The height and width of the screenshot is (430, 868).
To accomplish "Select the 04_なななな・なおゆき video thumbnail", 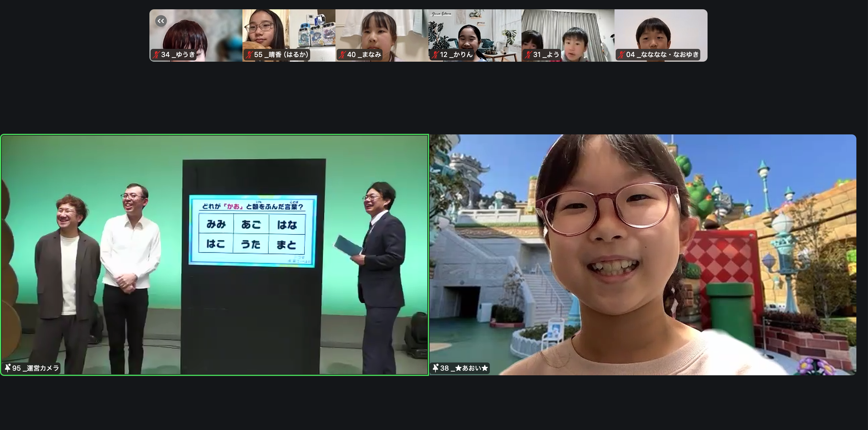I will (661, 32).
